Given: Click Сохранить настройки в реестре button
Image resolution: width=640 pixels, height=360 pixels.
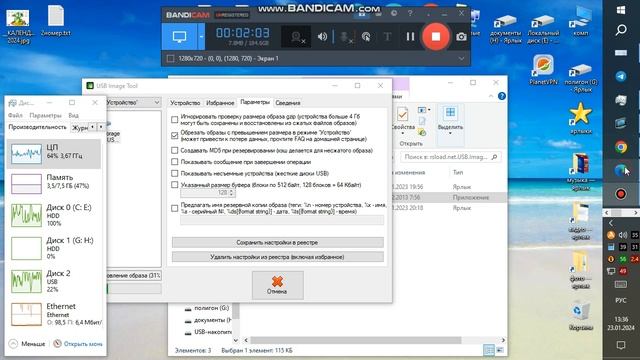Looking at the screenshot, I should [x=278, y=242].
